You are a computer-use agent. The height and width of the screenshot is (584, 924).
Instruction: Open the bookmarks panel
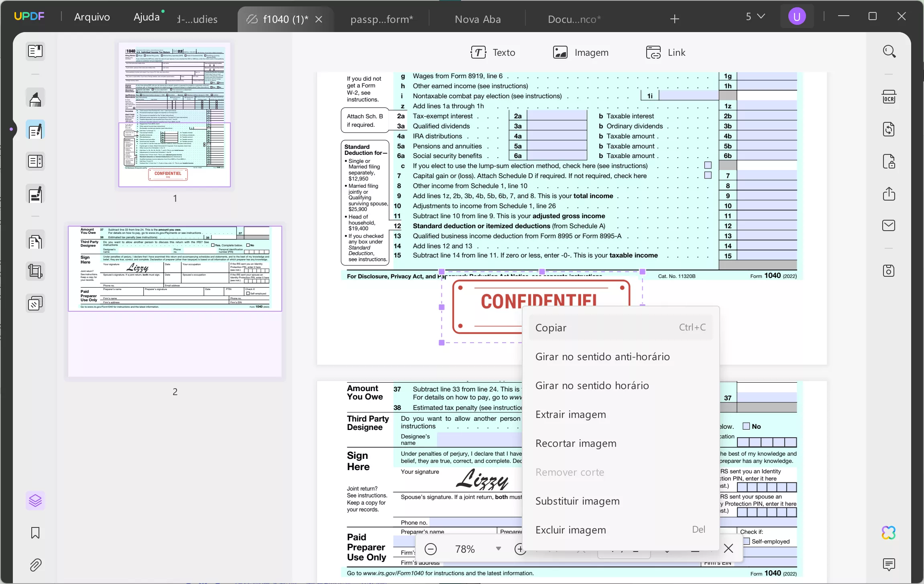click(x=35, y=533)
